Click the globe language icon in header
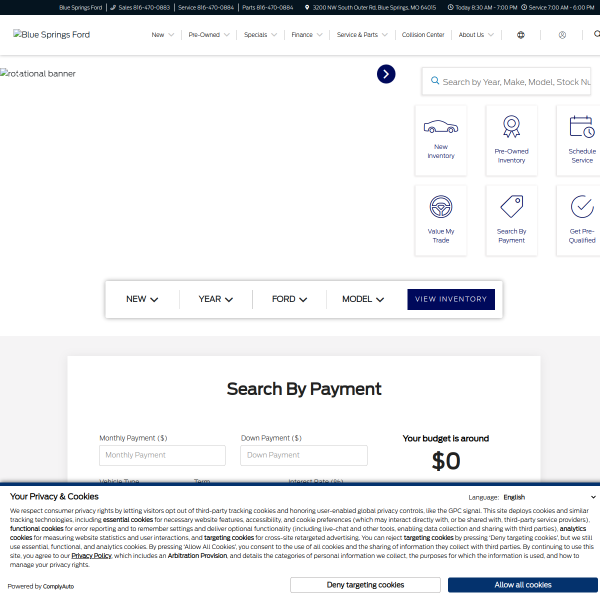 (x=520, y=35)
